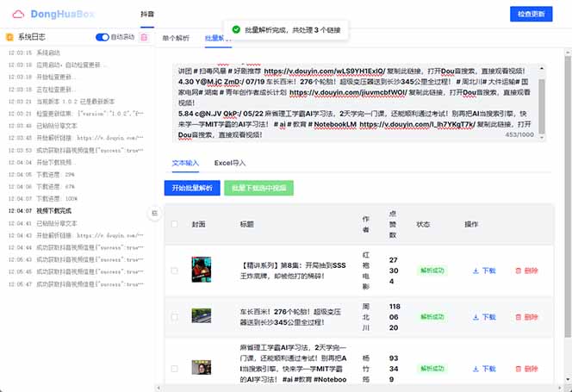Click 解析成功 status tag in 杨竹筠 row
The image size is (572, 392).
432,369
